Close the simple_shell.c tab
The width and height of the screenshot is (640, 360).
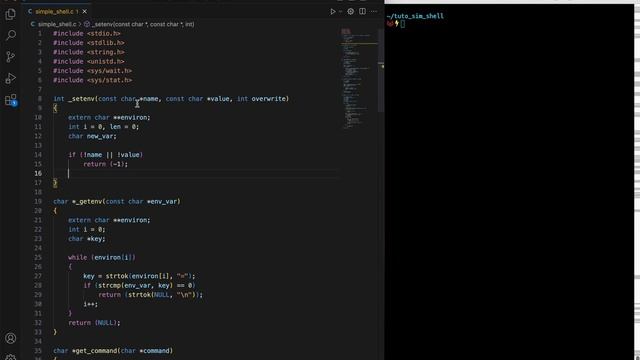84,11
